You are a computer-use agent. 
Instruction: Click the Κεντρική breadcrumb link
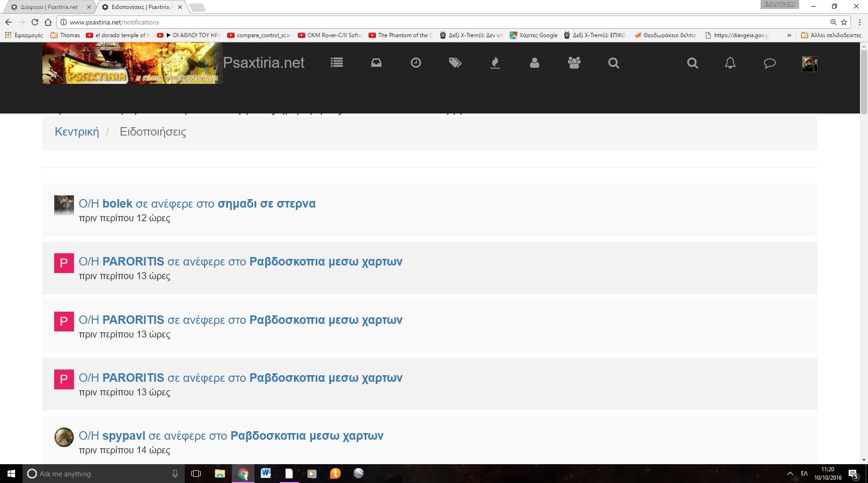point(77,132)
